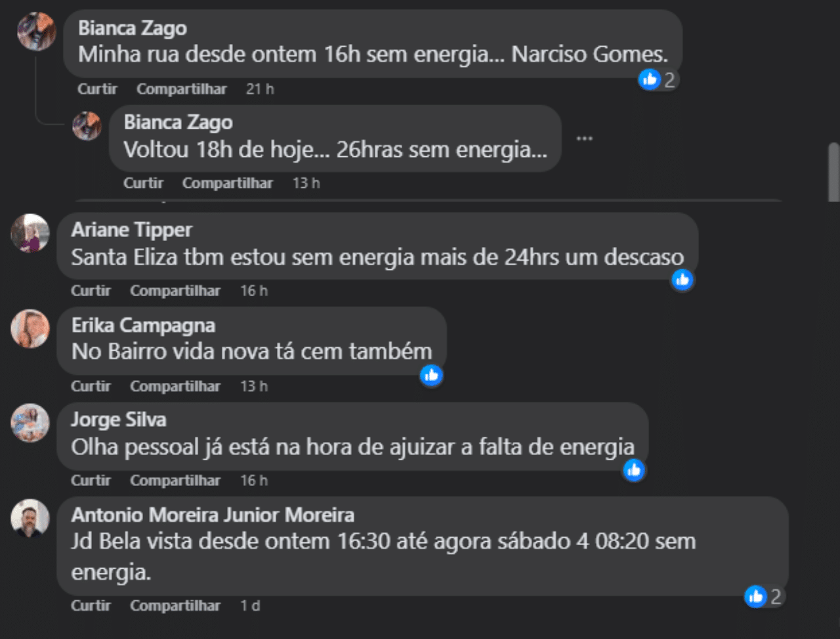The image size is (840, 639).
Task: Click the 21 h timestamp on Bianca's comment
Action: pyautogui.click(x=260, y=89)
